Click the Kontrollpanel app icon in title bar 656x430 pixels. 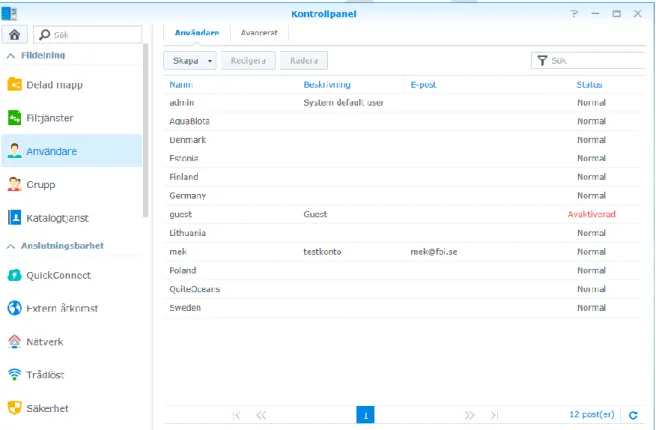pos(10,13)
